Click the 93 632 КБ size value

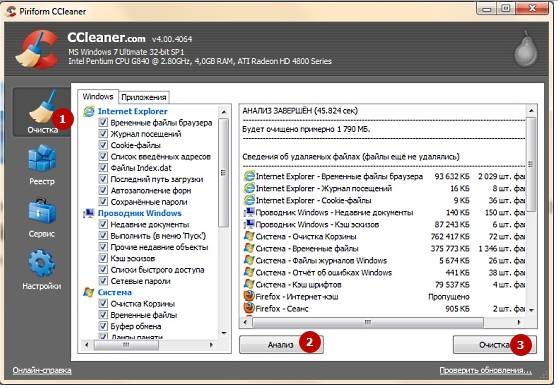click(x=452, y=176)
